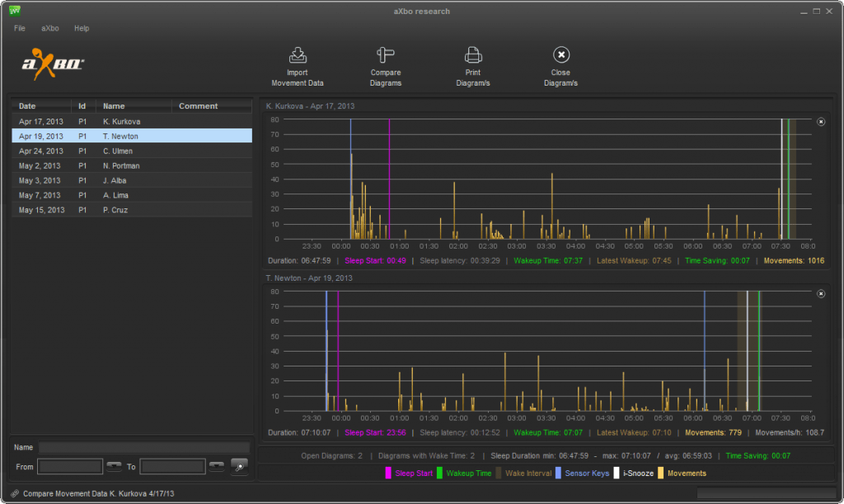Open the Help menu
The image size is (844, 504).
pyautogui.click(x=81, y=28)
